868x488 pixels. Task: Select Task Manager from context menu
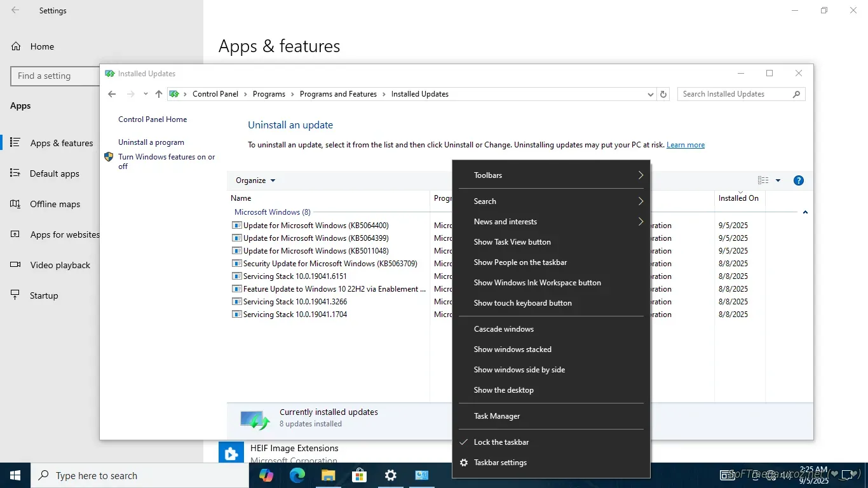[x=497, y=416]
